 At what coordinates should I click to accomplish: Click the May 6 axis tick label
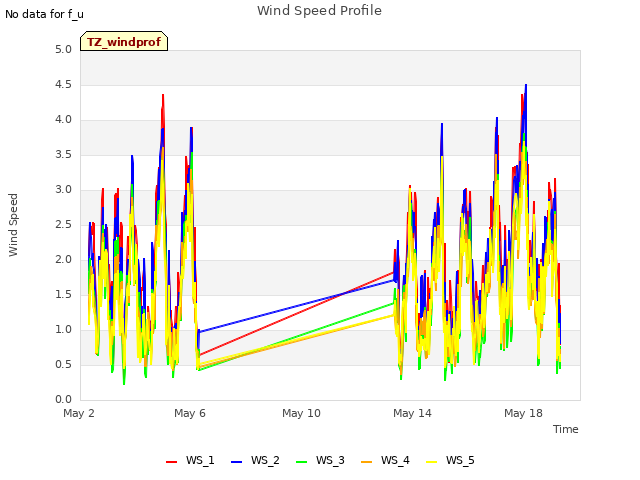tap(190, 413)
